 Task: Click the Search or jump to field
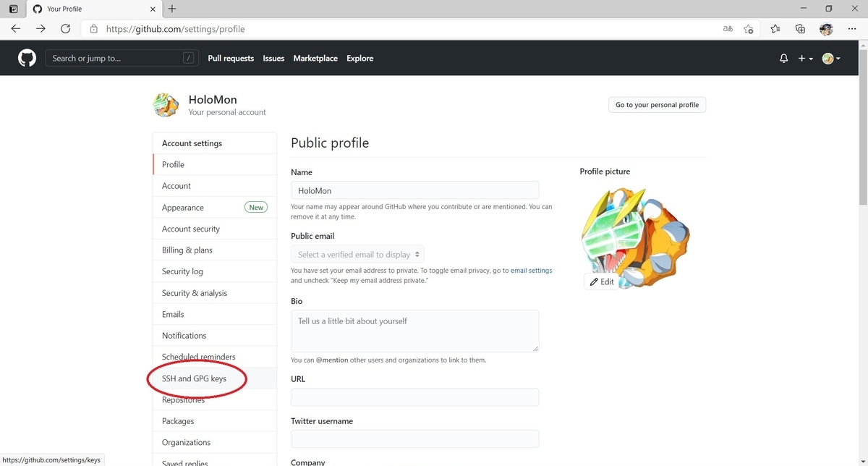(122, 59)
